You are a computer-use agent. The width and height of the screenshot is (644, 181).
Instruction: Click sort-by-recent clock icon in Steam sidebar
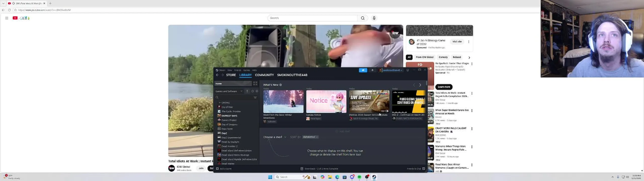pos(253,91)
